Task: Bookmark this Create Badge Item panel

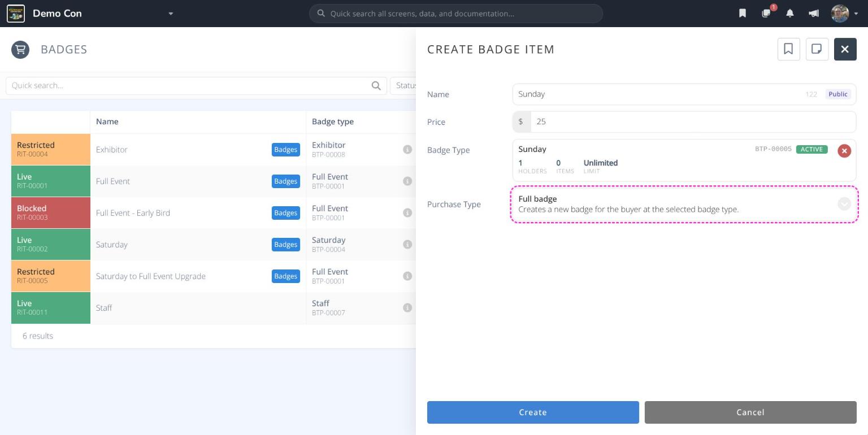Action: pos(788,49)
